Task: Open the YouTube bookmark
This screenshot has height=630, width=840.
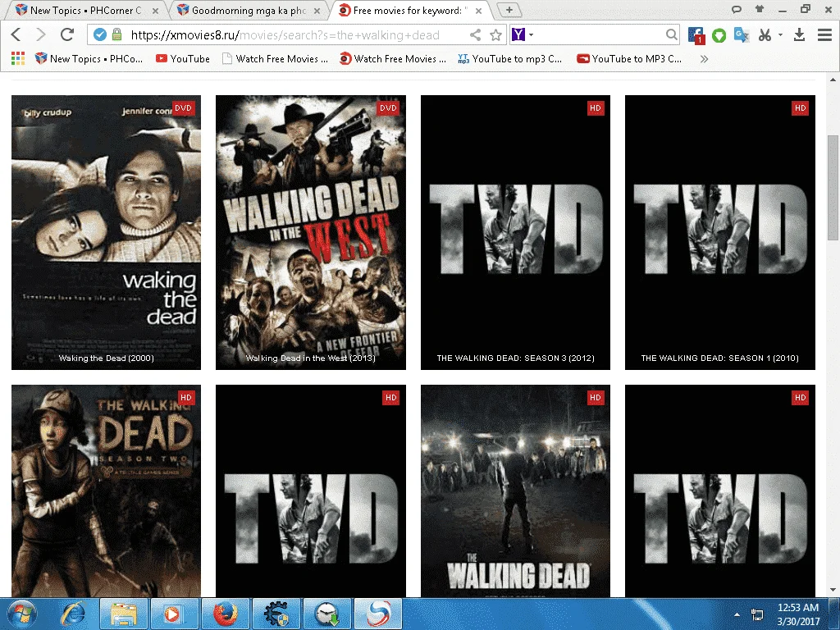Action: [183, 59]
